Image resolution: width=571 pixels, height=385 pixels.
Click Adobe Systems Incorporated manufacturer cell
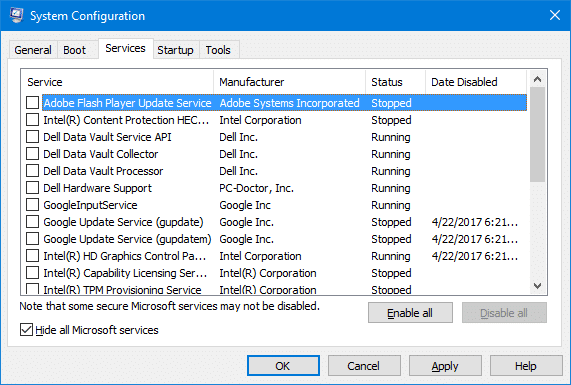(x=290, y=103)
